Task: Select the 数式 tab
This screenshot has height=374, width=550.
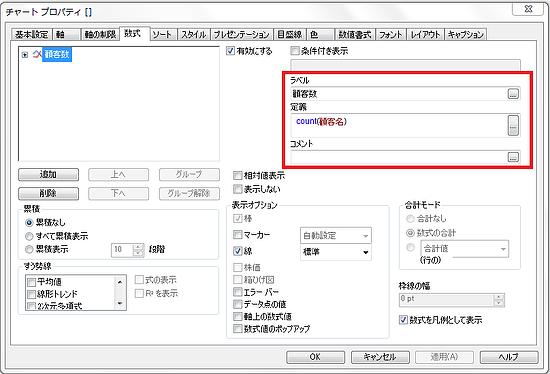Action: tap(135, 33)
